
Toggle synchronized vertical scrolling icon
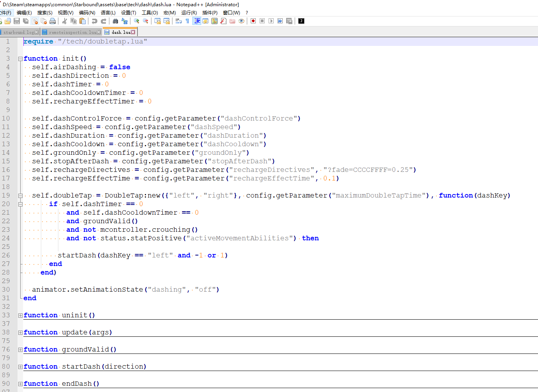(158, 21)
